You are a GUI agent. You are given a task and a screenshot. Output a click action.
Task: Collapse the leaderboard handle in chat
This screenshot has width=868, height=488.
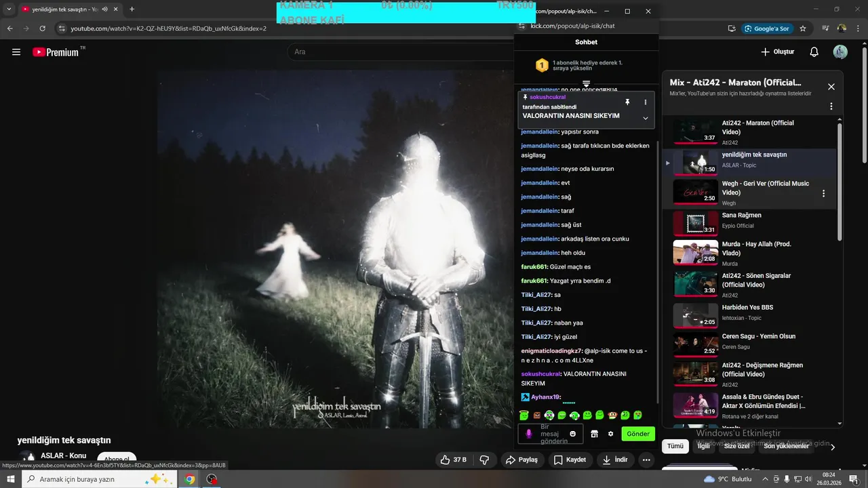coord(587,83)
